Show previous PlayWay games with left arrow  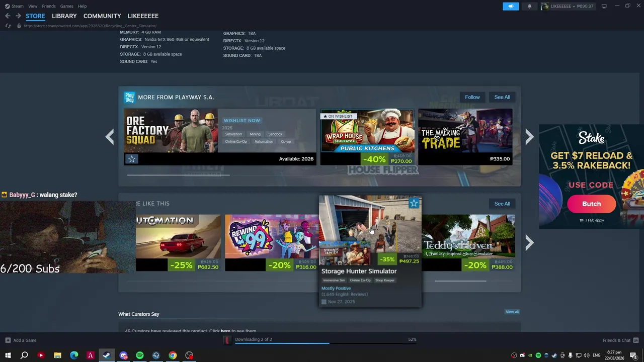pyautogui.click(x=110, y=137)
